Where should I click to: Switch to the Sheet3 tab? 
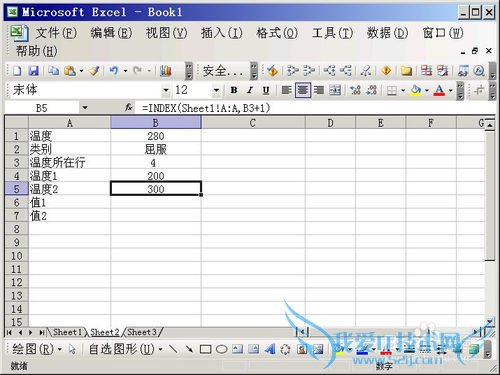tap(142, 332)
